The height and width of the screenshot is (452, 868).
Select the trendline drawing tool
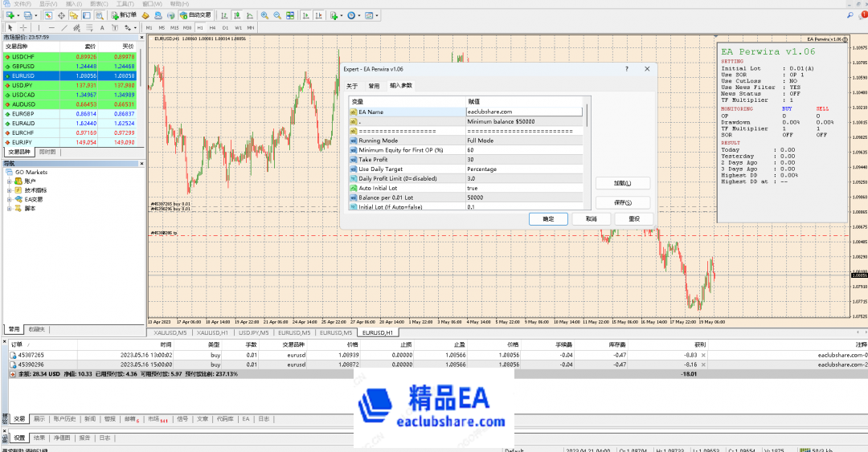(x=64, y=27)
